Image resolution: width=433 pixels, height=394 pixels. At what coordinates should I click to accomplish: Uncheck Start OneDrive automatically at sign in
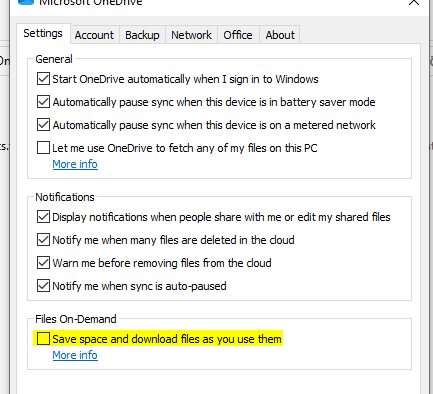coord(43,79)
